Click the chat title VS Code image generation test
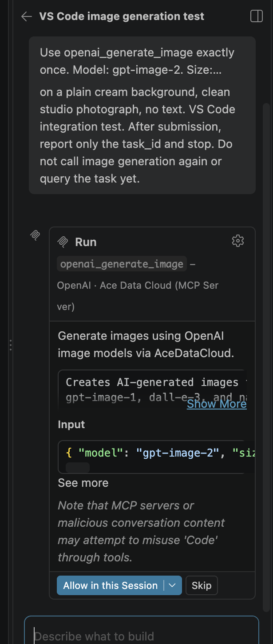 pyautogui.click(x=122, y=16)
